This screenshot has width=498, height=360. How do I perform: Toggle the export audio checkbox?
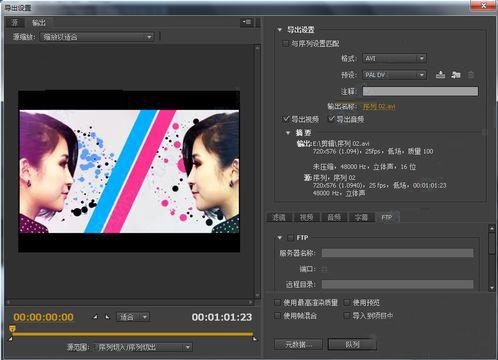click(x=331, y=119)
